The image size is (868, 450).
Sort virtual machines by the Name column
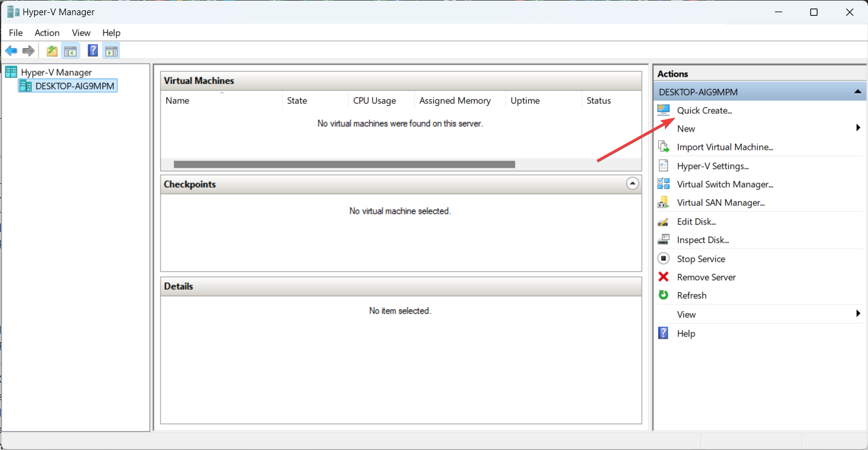coord(177,100)
